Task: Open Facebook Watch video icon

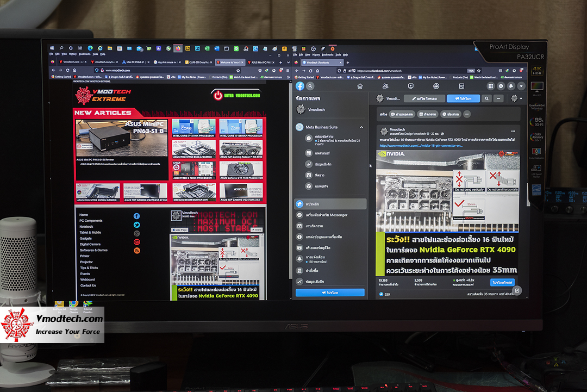Action: tap(411, 86)
